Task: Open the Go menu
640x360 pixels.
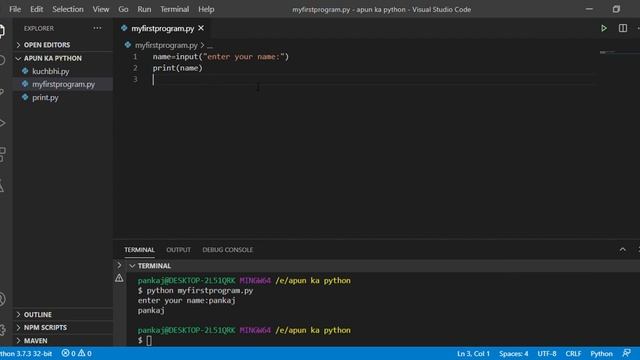Action: (x=123, y=9)
